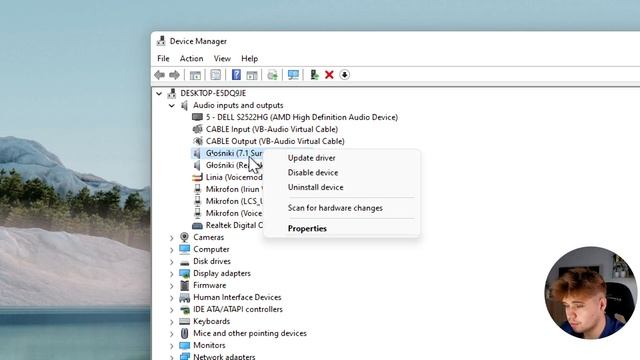Screen dimensions: 640x360
Task: Select the Głośniki (7.1 Sur… device row
Action: (227, 153)
